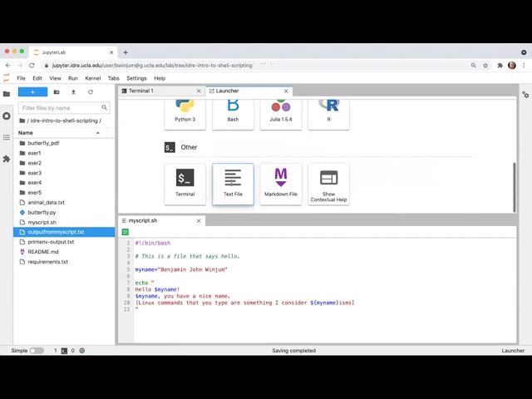
Task: Close the myscript.sh tab
Action: pyautogui.click(x=199, y=221)
